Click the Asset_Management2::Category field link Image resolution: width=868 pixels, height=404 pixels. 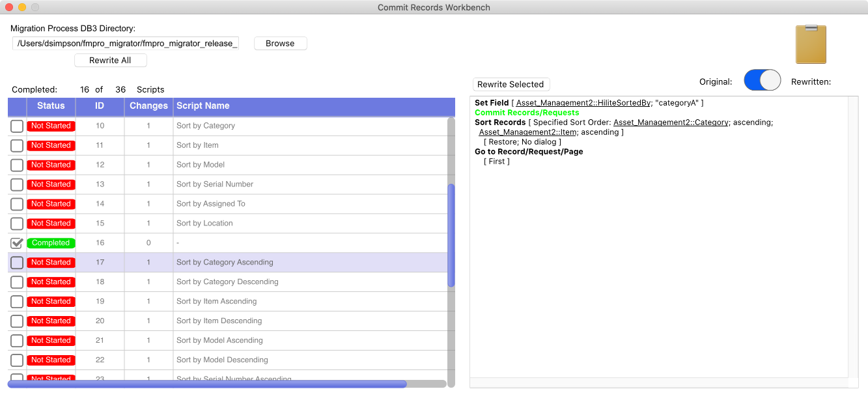(671, 123)
